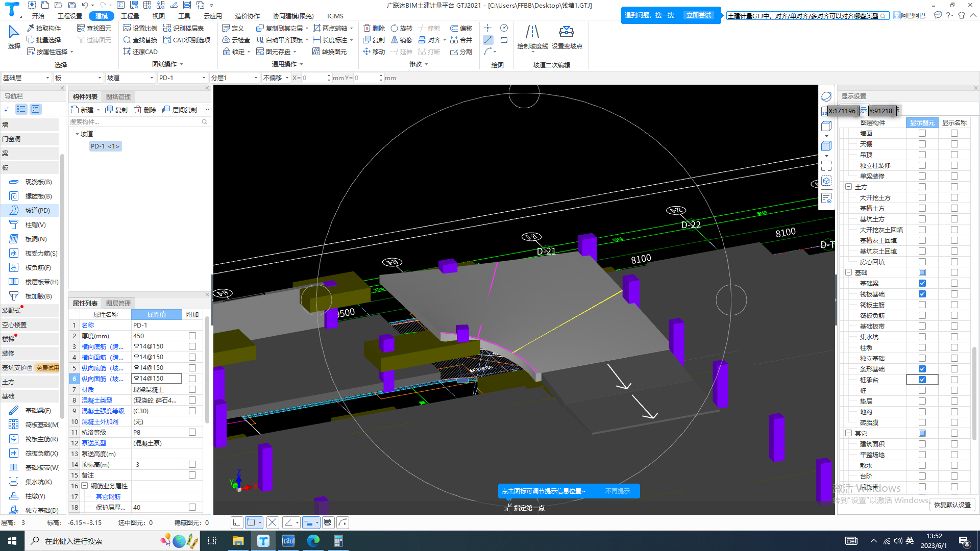Viewport: 980px width, 551px height.
Task: Click 设置比例 scale setting tool
Action: click(x=140, y=28)
